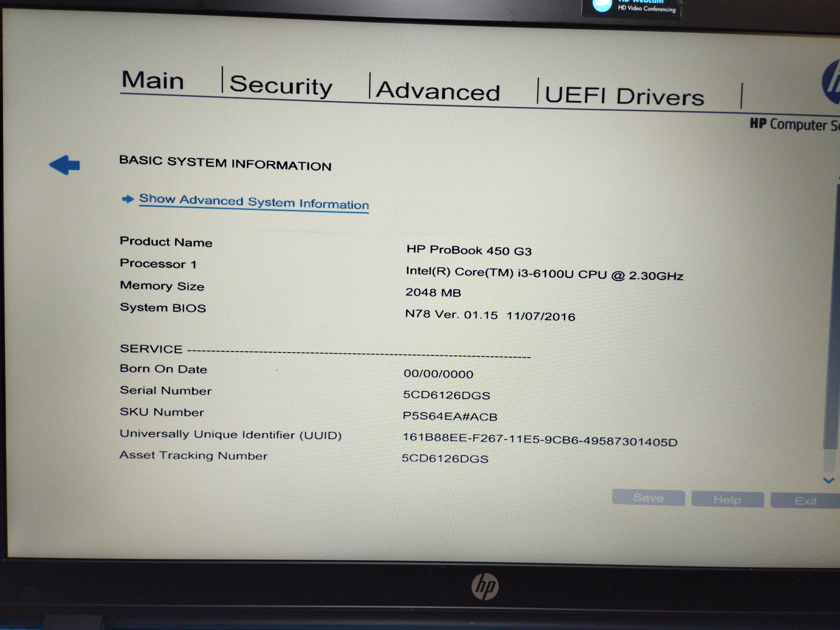Viewport: 840px width, 630px height.
Task: Select the Memory Size label
Action: [x=162, y=285]
